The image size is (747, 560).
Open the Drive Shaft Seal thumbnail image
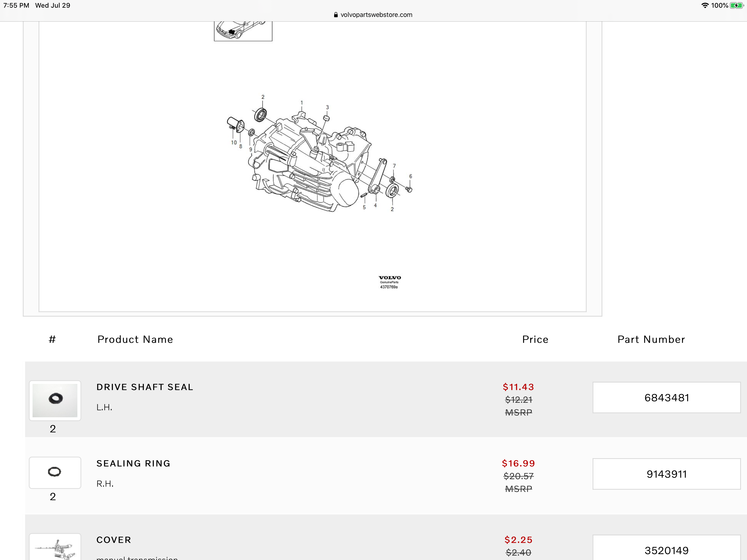(55, 400)
